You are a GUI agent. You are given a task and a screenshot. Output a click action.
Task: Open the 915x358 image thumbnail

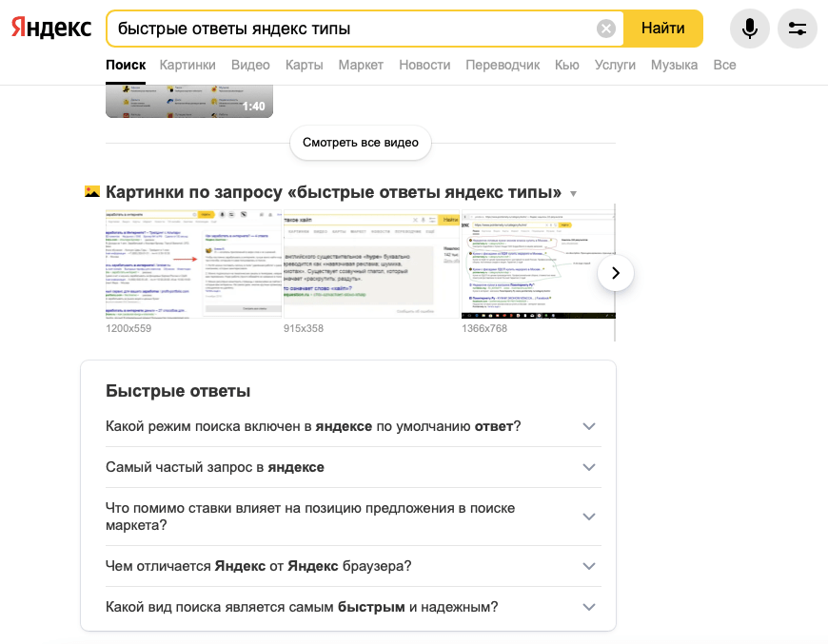371,263
